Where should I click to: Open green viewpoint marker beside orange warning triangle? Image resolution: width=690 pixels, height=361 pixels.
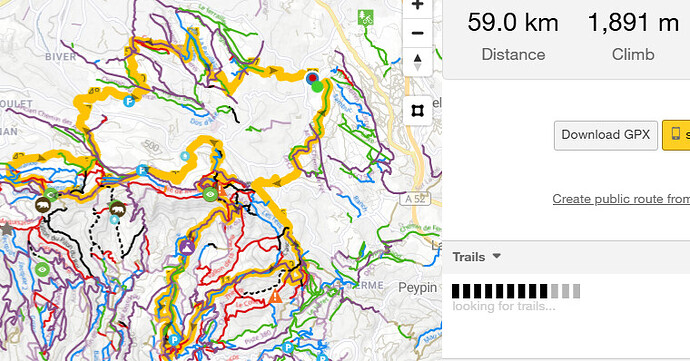point(210,194)
